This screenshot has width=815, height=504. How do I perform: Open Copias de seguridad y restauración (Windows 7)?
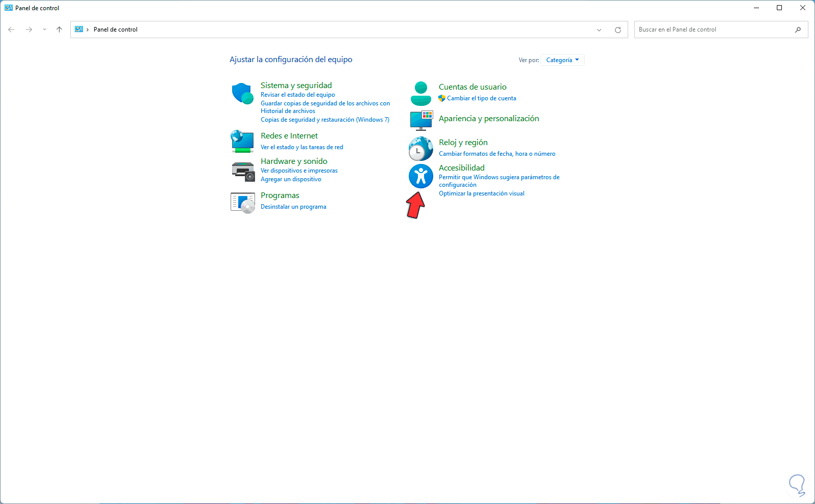(x=325, y=120)
